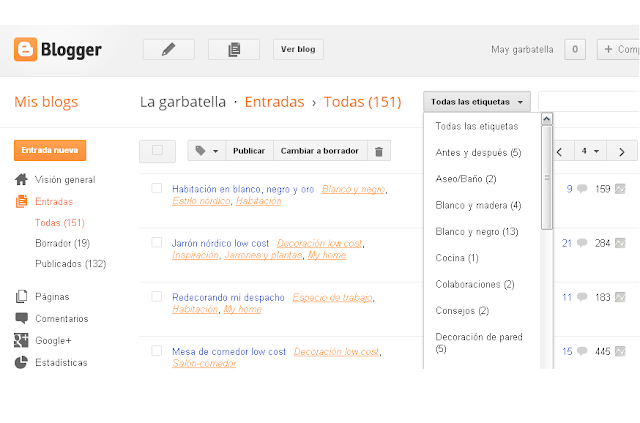The height and width of the screenshot is (423, 640).
Task: Filter by Blanco y negro (13) label
Action: 477,232
